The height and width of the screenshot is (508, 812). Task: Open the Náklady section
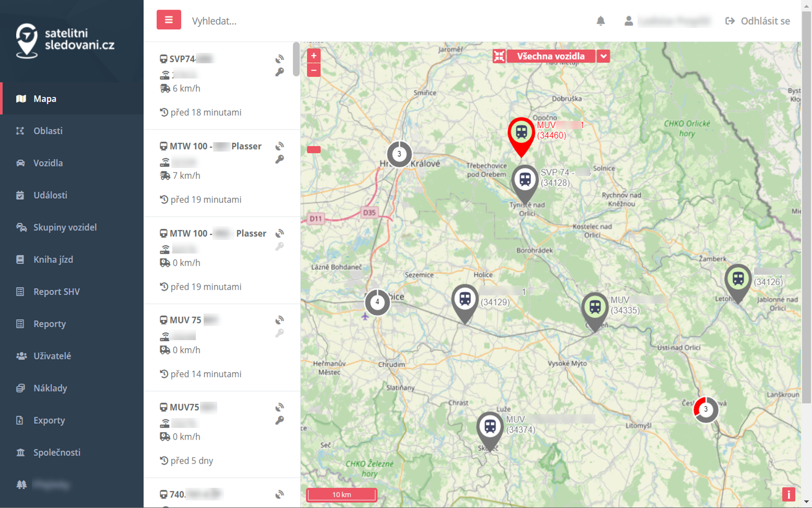72,388
